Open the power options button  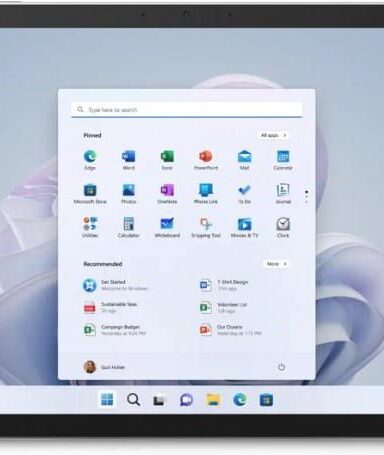281,367
